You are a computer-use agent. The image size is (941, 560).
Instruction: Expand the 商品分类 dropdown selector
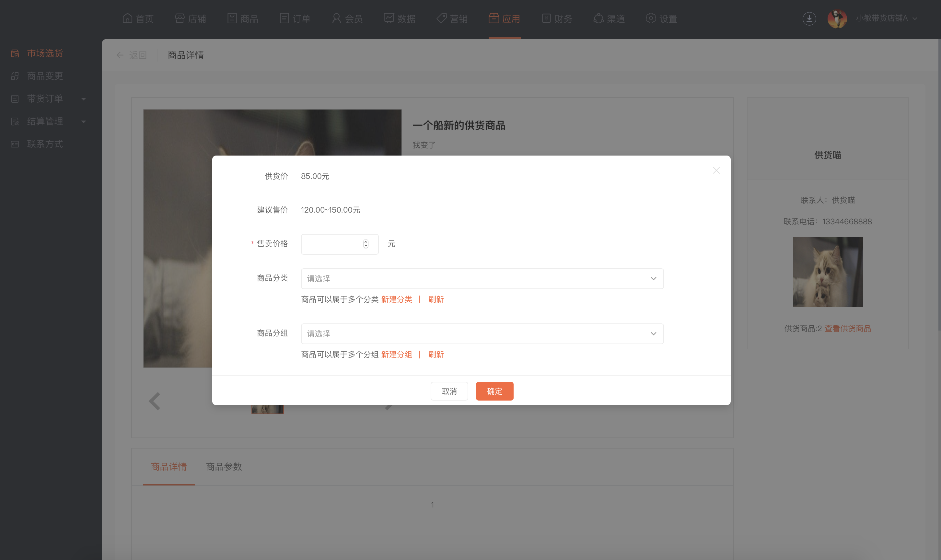(x=482, y=278)
